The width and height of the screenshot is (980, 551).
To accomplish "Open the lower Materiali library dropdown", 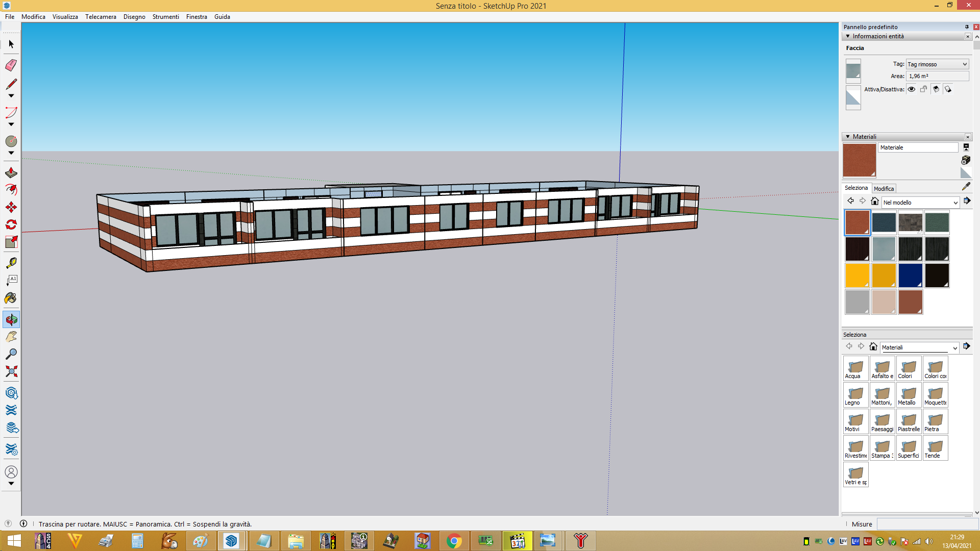I will [919, 347].
